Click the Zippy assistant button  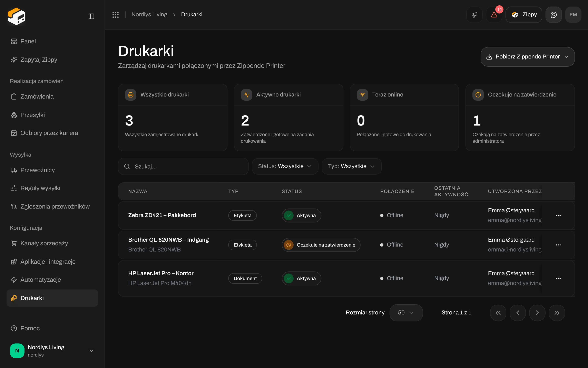pos(524,15)
